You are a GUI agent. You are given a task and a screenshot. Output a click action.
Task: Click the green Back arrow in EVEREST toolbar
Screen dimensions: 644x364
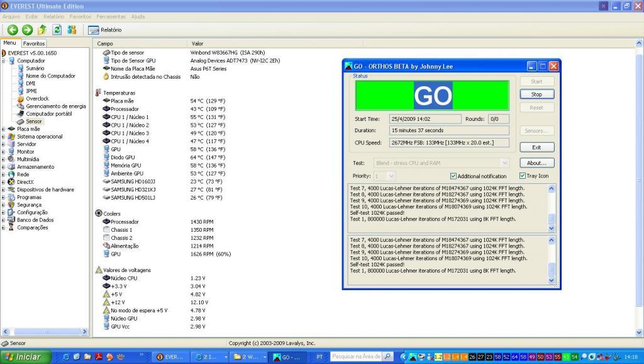pyautogui.click(x=13, y=30)
